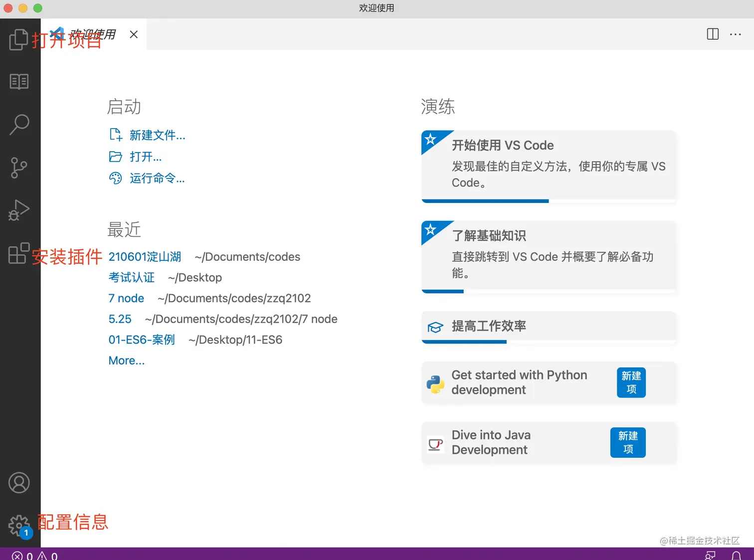Image resolution: width=754 pixels, height=560 pixels.
Task: Open recent folder 考试认证
Action: coord(132,277)
